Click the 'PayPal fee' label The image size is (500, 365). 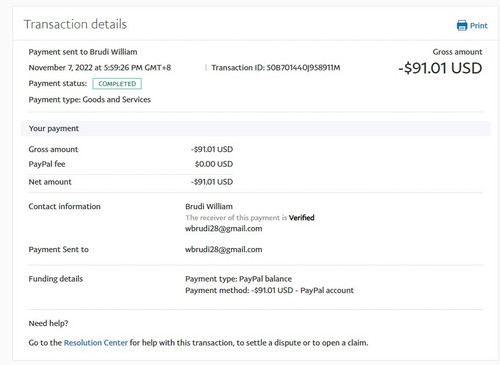(47, 164)
